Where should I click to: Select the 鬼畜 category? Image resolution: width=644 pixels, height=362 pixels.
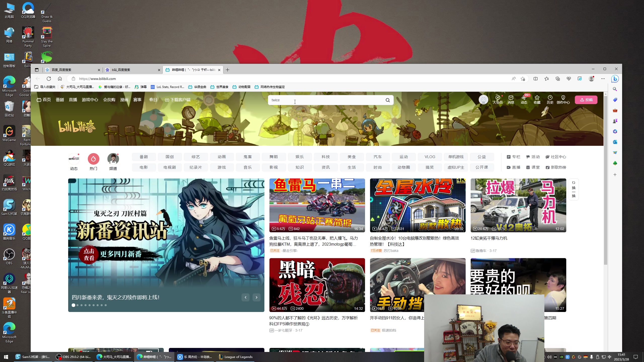click(x=248, y=157)
